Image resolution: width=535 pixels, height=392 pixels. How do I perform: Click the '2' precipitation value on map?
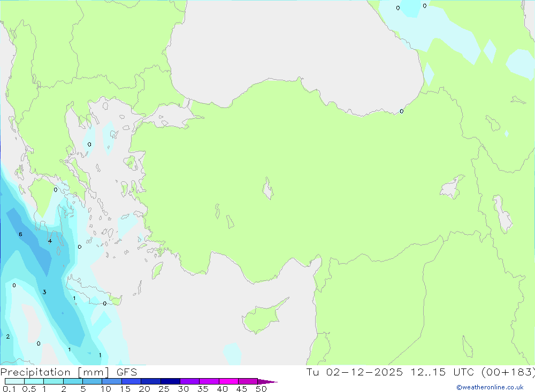click(x=8, y=337)
